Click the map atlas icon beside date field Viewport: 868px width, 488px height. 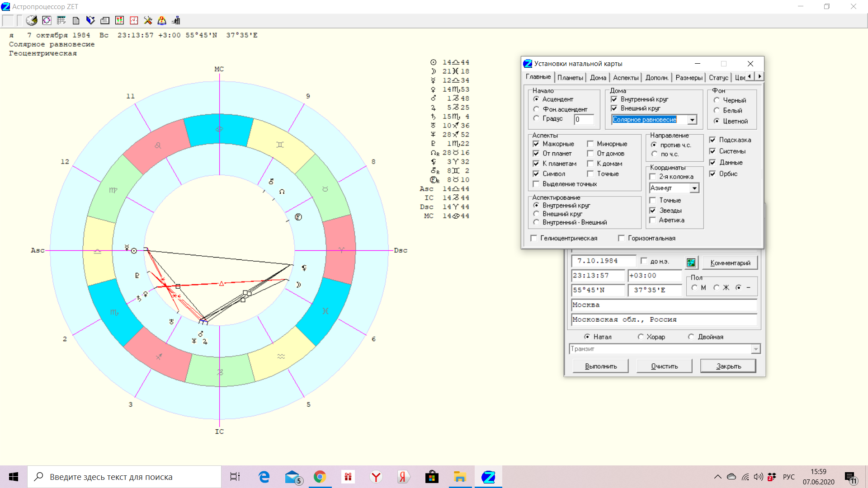[x=691, y=263]
